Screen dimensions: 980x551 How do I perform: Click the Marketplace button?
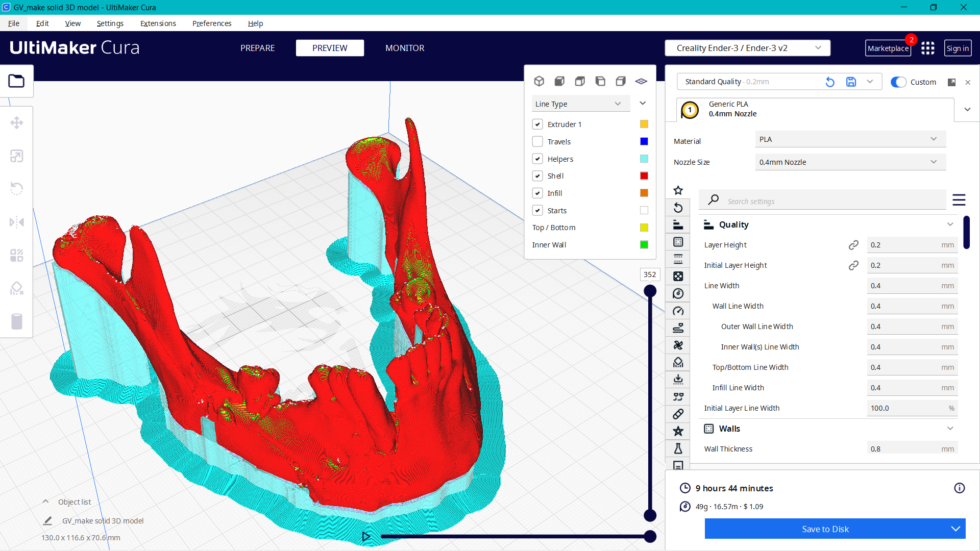888,48
